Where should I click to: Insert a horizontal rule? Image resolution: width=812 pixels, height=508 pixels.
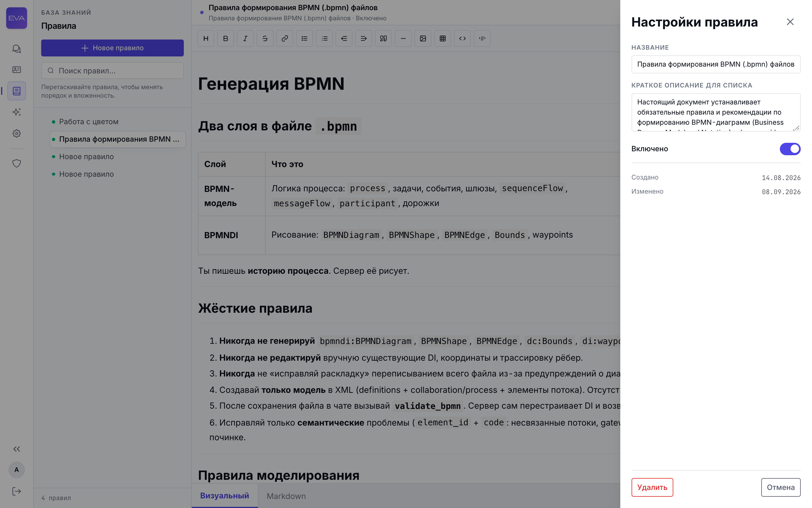pos(403,38)
